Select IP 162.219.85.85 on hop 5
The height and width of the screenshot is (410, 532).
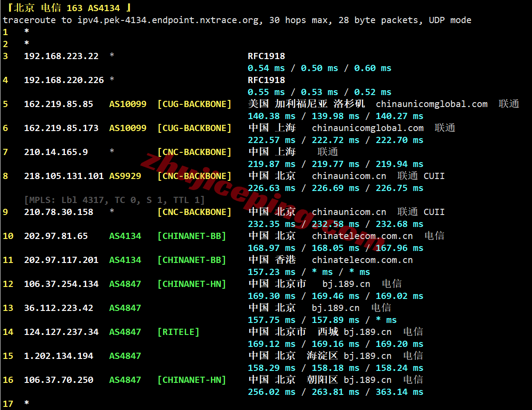pyautogui.click(x=59, y=104)
